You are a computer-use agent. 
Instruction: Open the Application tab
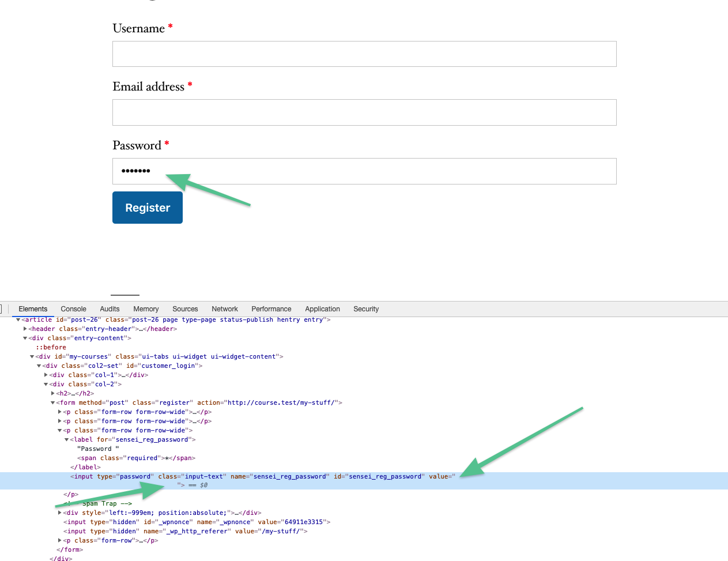pos(322,309)
